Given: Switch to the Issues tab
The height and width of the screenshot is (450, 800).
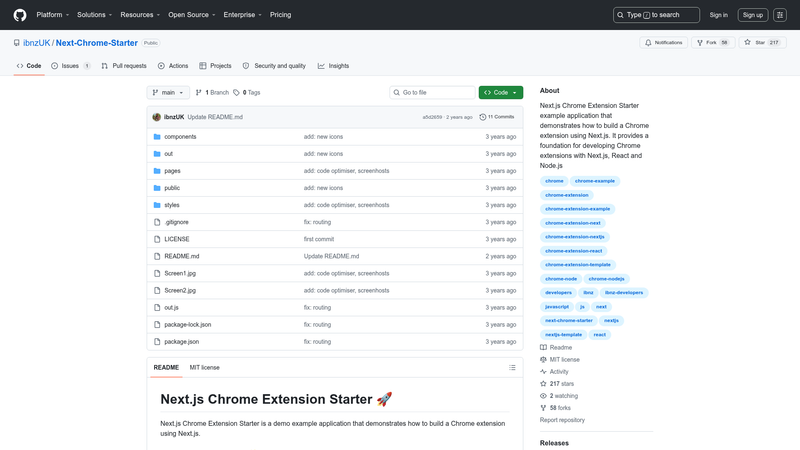Looking at the screenshot, I should [x=71, y=66].
